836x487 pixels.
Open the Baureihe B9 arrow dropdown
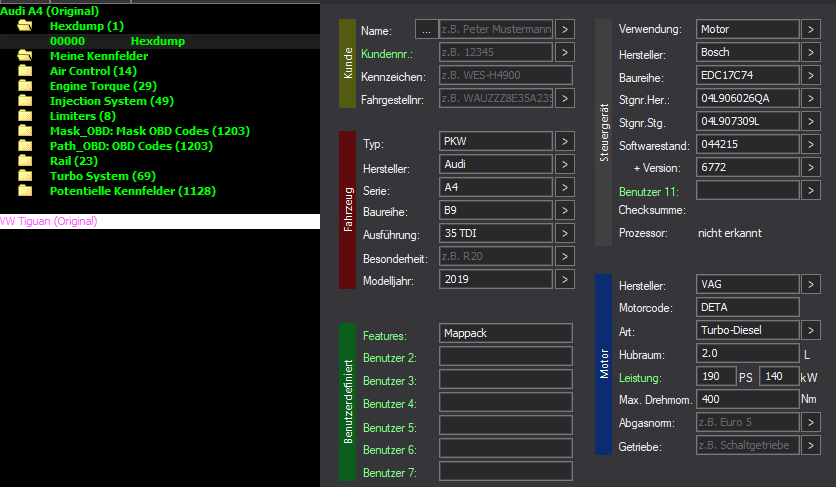coord(565,210)
